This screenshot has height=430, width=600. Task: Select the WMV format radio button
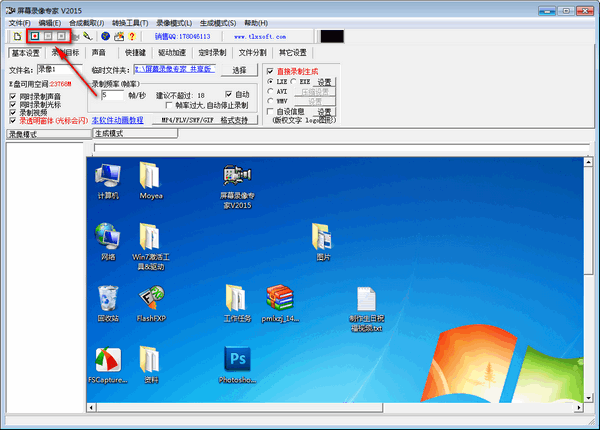(x=270, y=101)
